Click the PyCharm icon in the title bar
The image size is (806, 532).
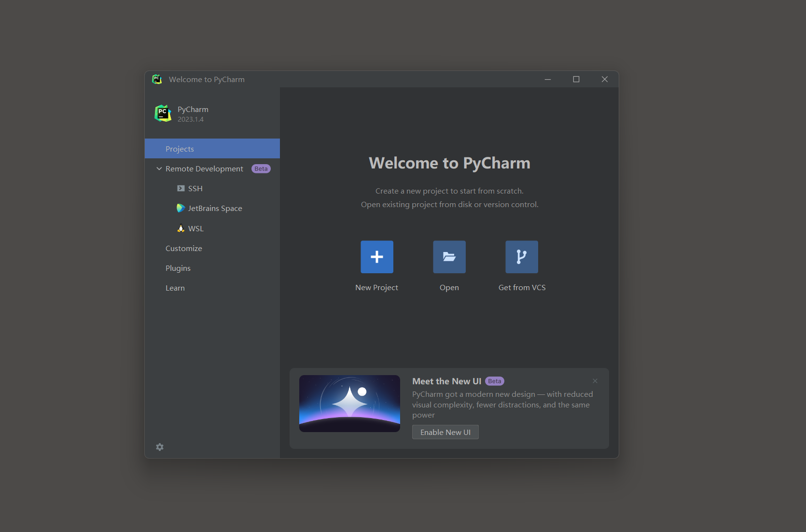(157, 79)
